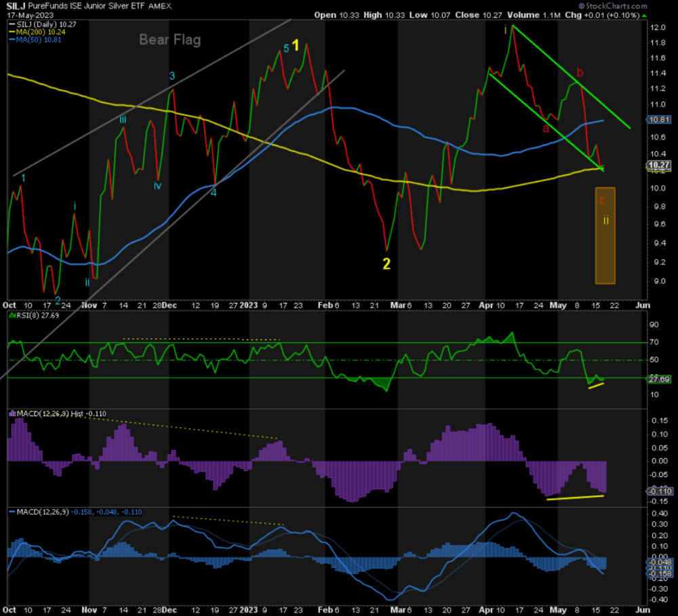Click the SILJ ticker symbol in header

(17, 5)
